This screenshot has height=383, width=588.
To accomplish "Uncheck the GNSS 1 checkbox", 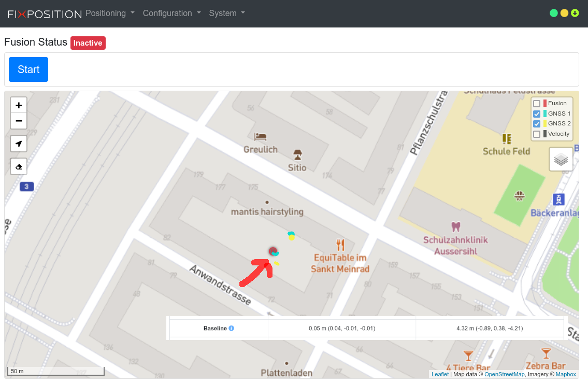I will [x=537, y=114].
